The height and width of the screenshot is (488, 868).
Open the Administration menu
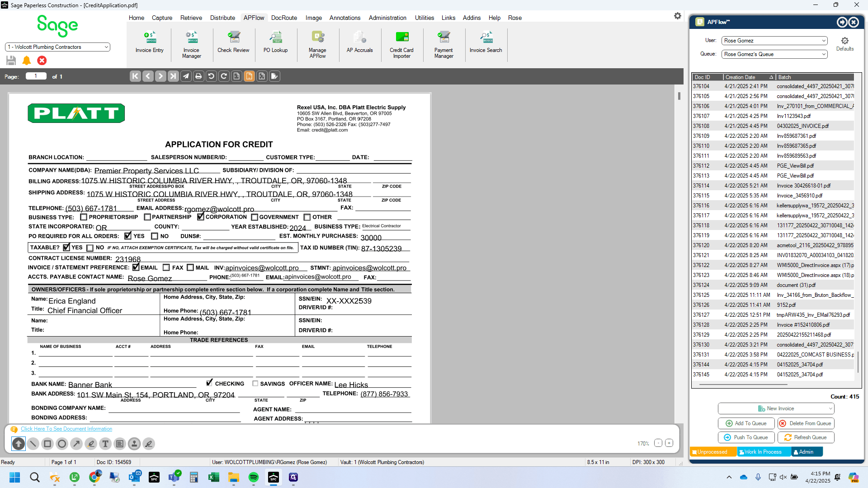click(387, 18)
